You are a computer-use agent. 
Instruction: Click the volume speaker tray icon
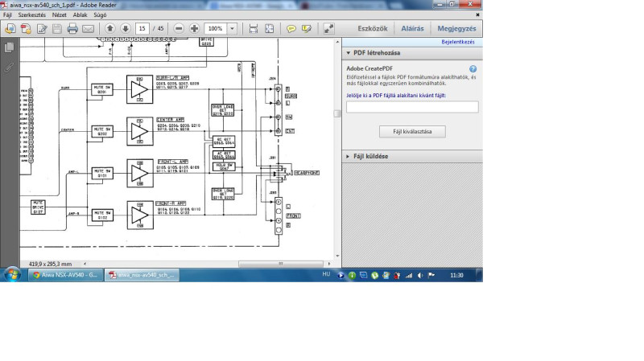(x=419, y=275)
